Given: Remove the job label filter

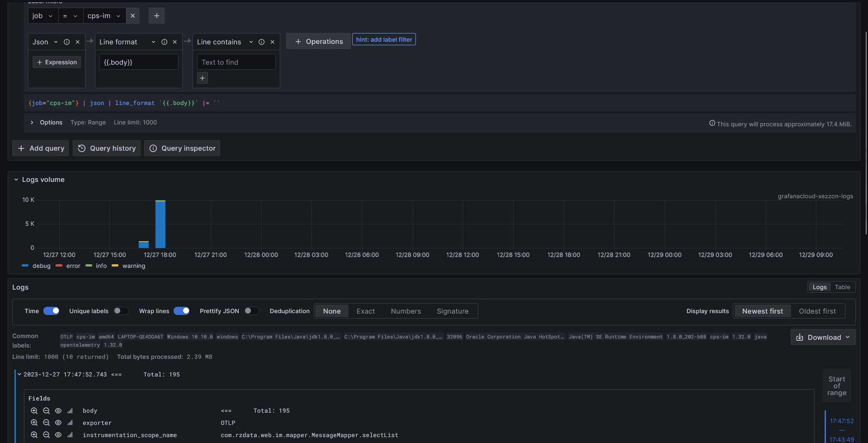Looking at the screenshot, I should (133, 16).
